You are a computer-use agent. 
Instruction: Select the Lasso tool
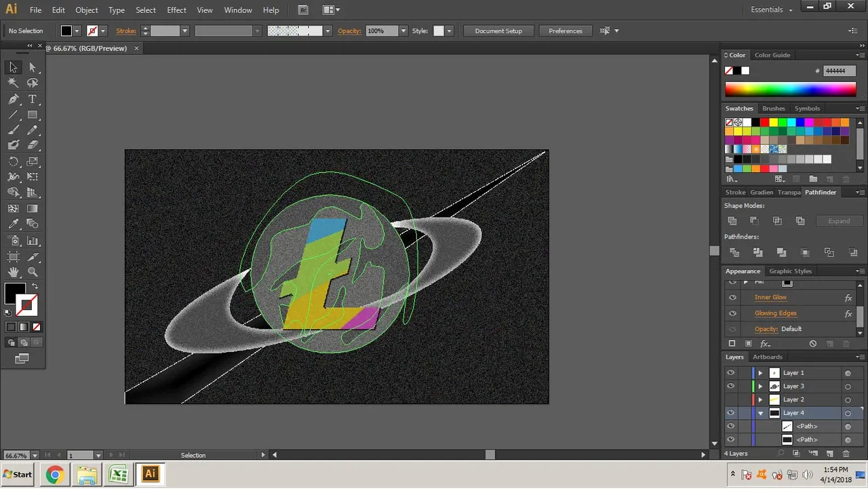click(x=33, y=83)
